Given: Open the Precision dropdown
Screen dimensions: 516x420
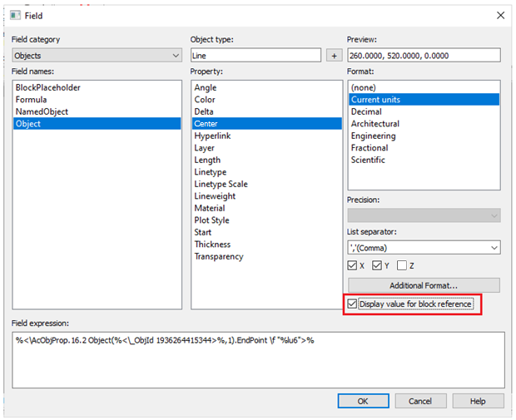Looking at the screenshot, I should coord(423,215).
